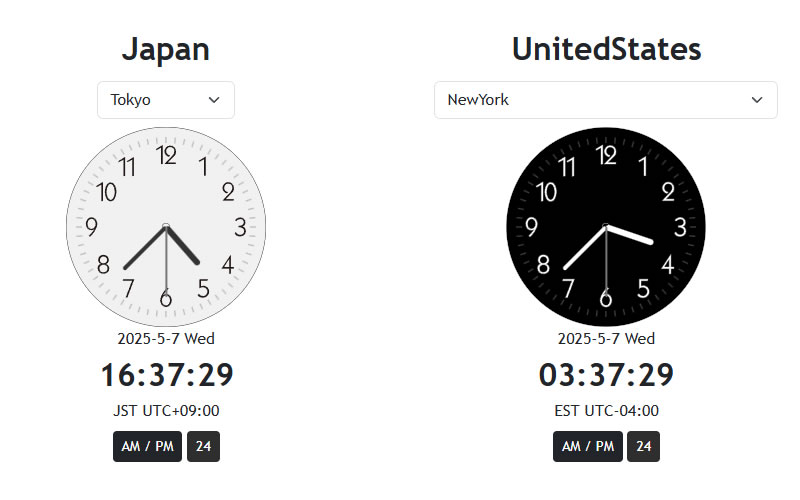Image resolution: width=800 pixels, height=500 pixels.
Task: Open the Tokyo city dropdown
Action: click(166, 100)
